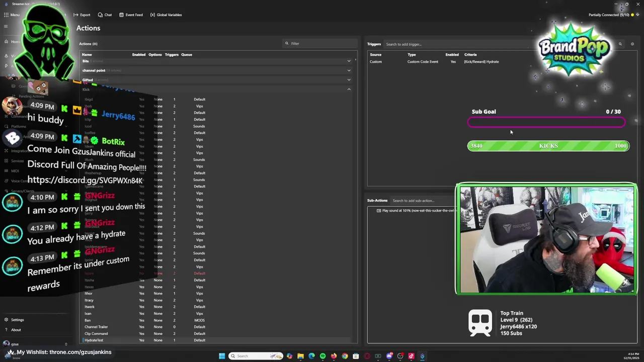The width and height of the screenshot is (644, 362).
Task: Select Settings in the sidebar
Action: coord(18,320)
